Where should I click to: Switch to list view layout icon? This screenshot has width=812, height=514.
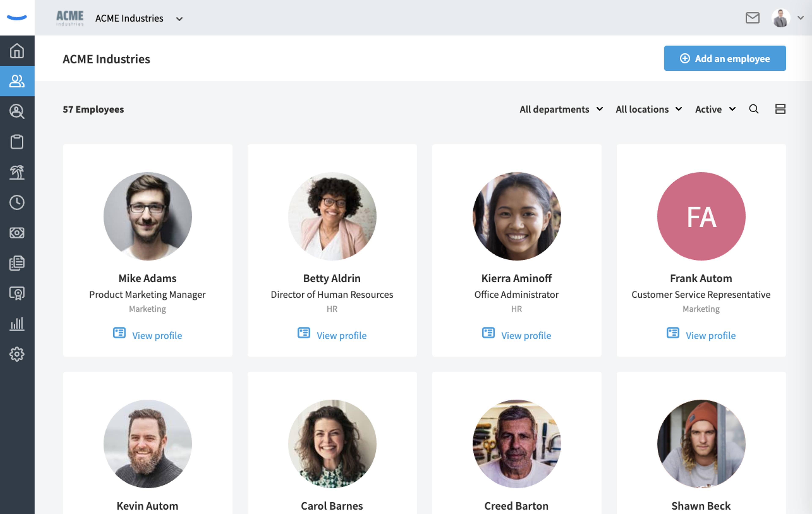coord(780,109)
